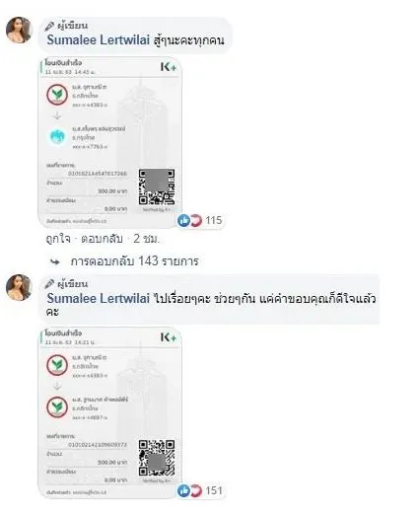Viewport: 420px width, 516px height.
Task: Open the 2 ชม. timestamp link
Action: (146, 239)
